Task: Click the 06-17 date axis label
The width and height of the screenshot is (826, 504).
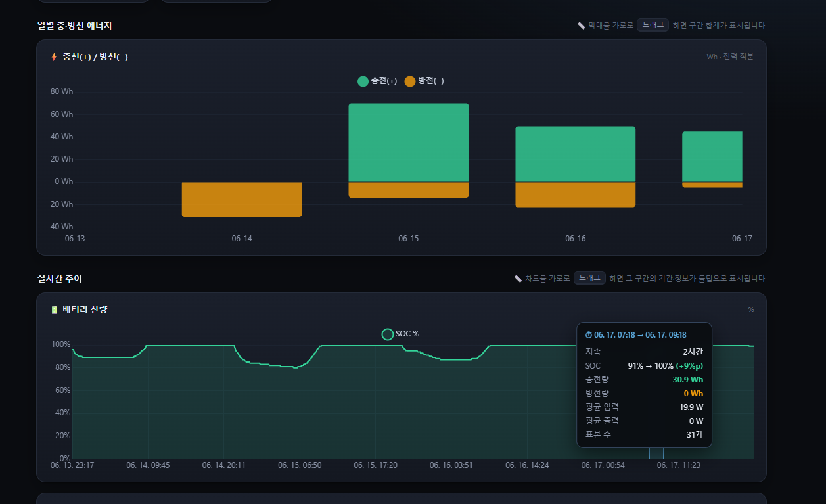Action: pos(742,239)
